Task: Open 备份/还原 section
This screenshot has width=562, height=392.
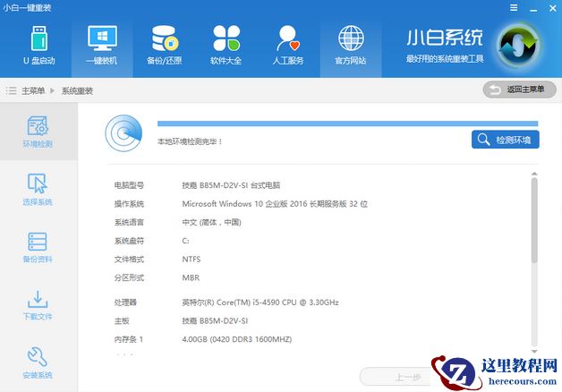Action: 164,46
